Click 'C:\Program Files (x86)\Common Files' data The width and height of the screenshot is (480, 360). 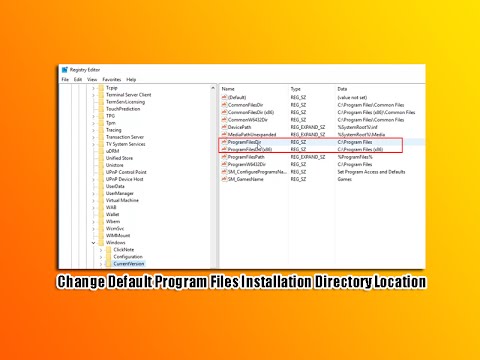pos(376,112)
